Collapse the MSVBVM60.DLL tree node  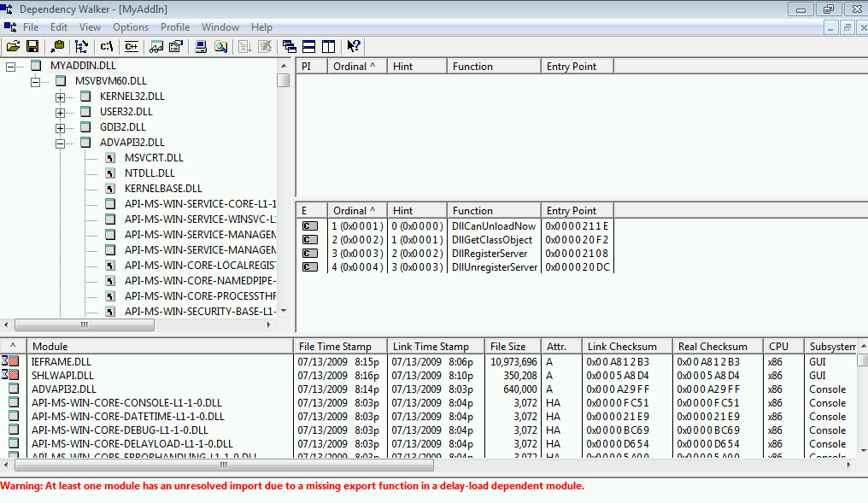click(x=35, y=82)
